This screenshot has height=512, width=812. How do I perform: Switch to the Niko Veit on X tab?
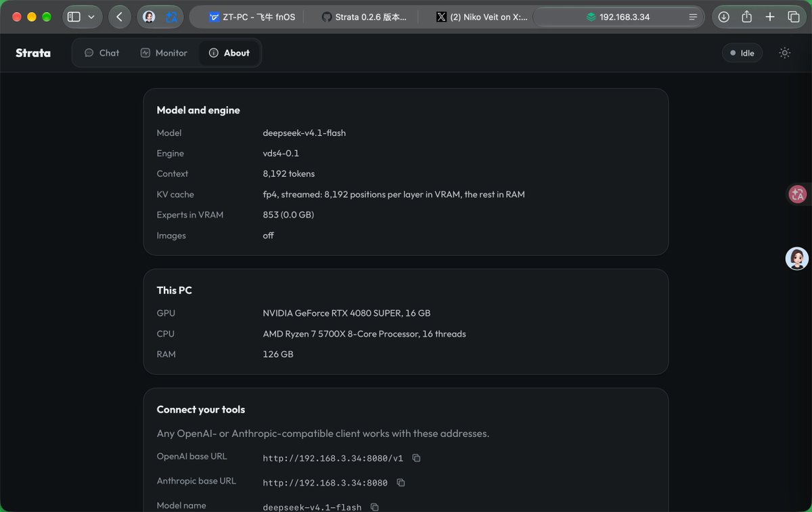click(482, 17)
